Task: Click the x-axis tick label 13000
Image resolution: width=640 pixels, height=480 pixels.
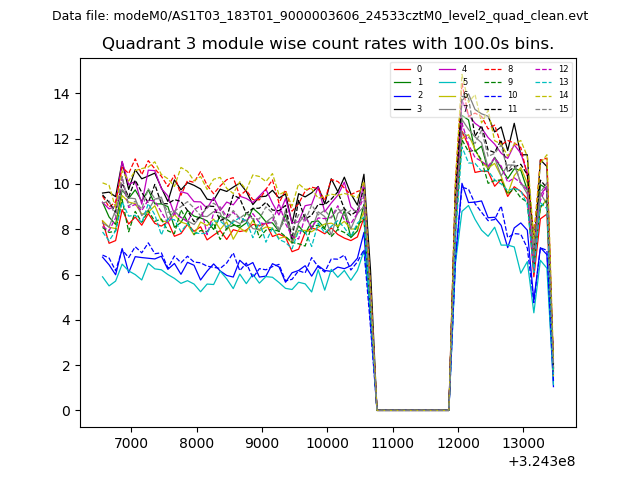Action: pos(523,443)
